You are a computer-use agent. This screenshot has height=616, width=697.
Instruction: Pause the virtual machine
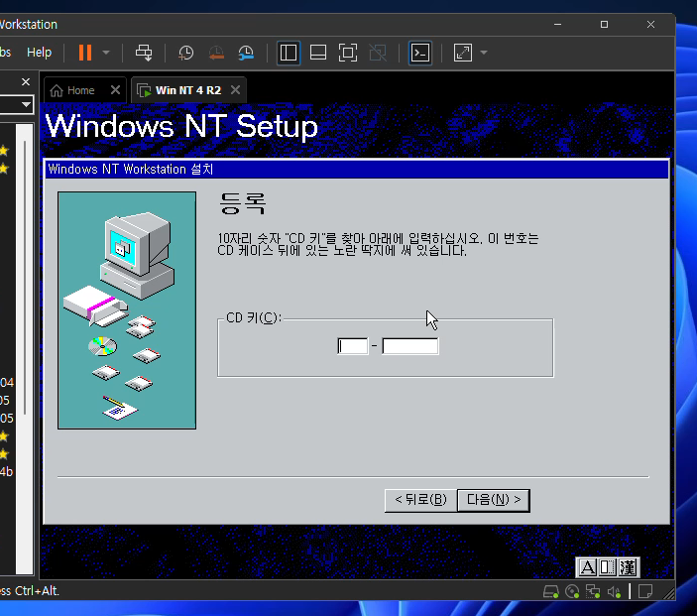(x=85, y=53)
